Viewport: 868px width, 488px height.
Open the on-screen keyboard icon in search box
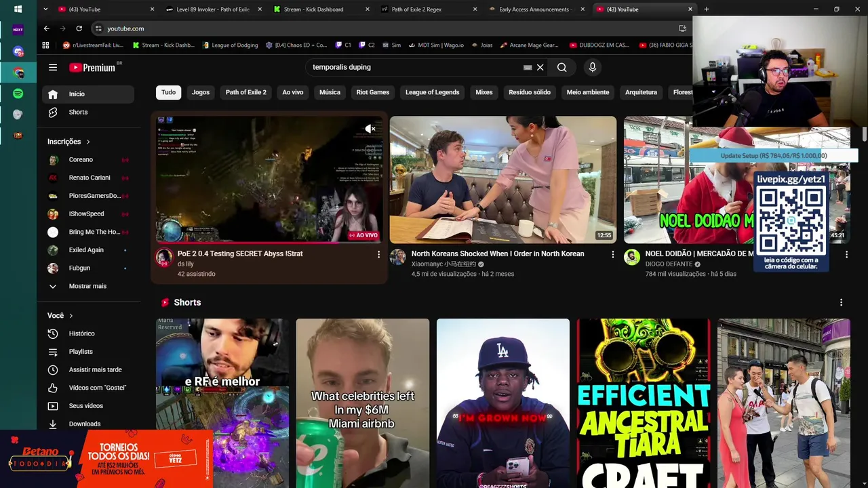528,67
